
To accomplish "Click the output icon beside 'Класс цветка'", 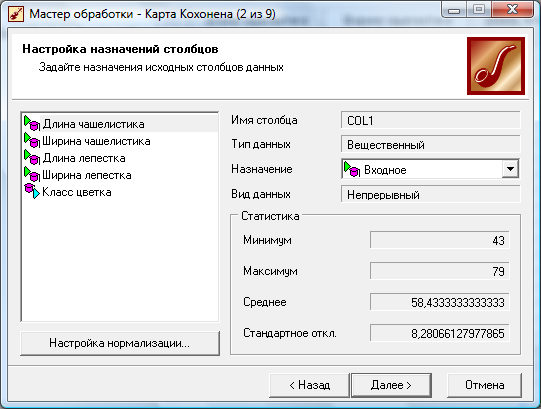I will coord(32,191).
